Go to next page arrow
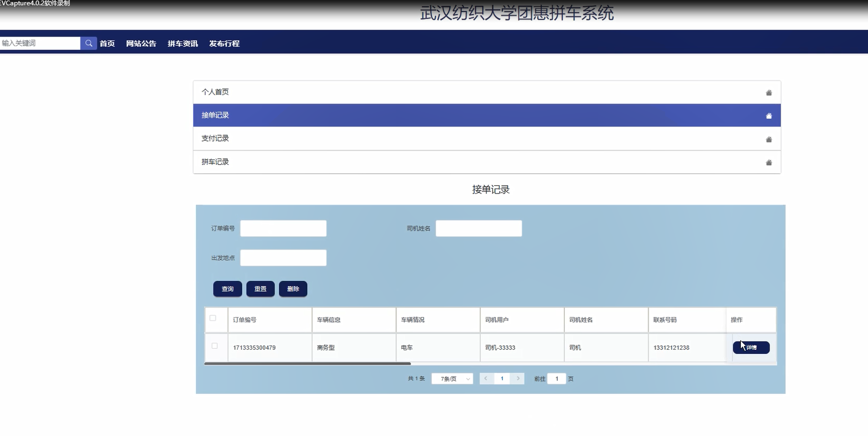This screenshot has width=868, height=436. (518, 378)
